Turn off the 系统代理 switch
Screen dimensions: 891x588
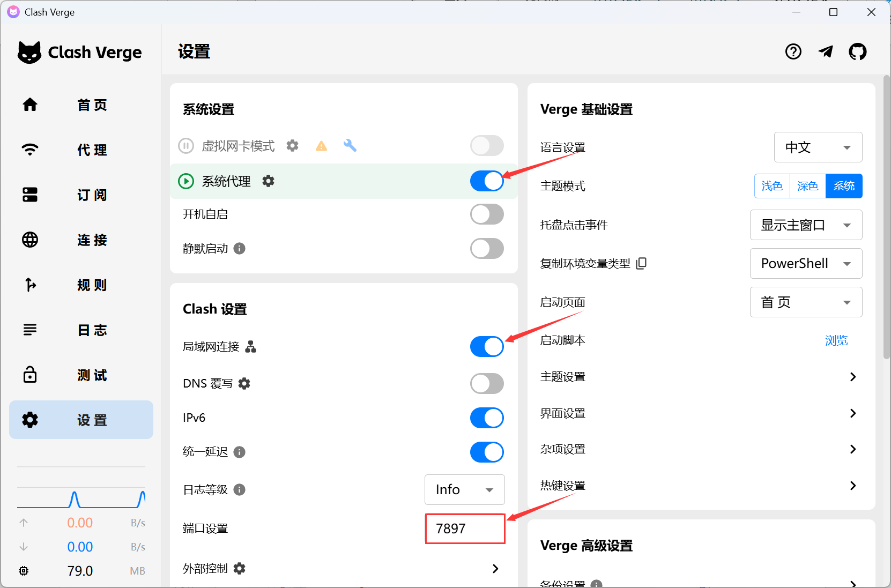(487, 181)
